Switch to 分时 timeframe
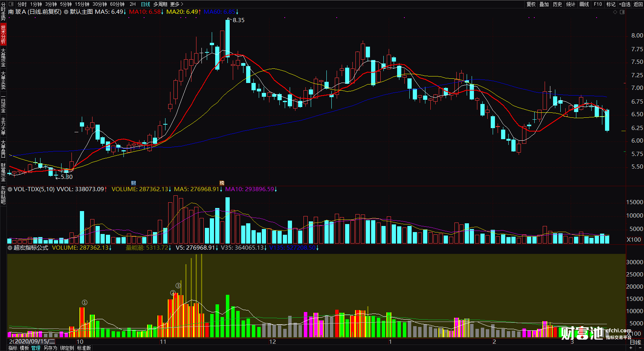This screenshot has height=351, width=644. pyautogui.click(x=22, y=4)
